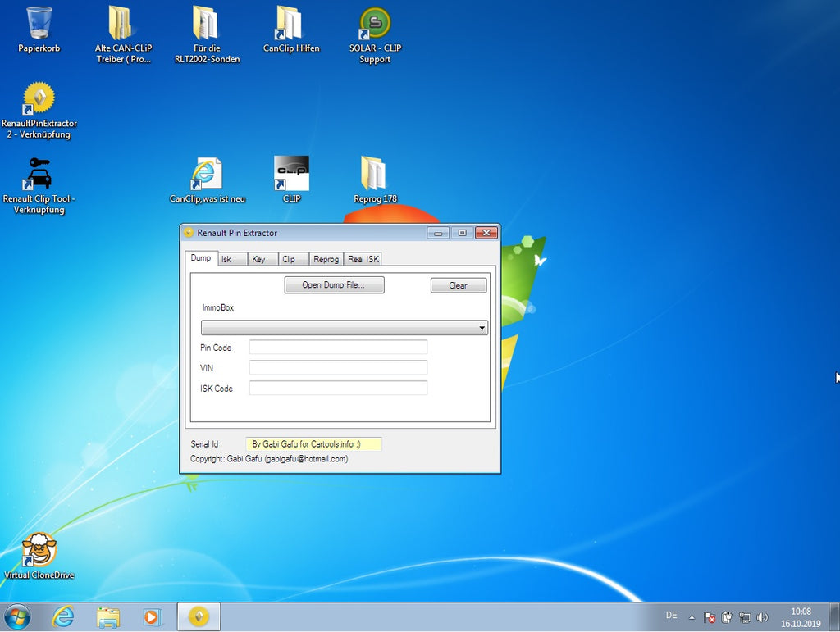Click the taskbar volume speaker icon
This screenshot has height=632, width=840.
763,617
